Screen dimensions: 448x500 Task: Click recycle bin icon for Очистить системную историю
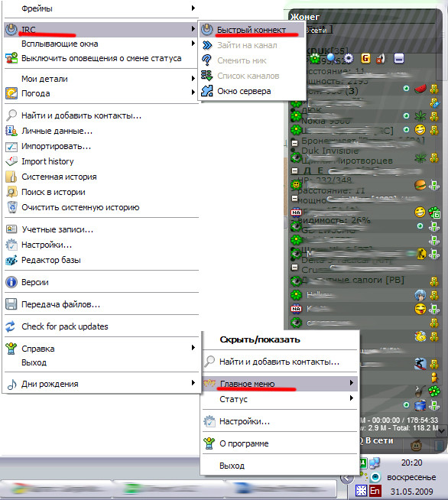coord(12,207)
